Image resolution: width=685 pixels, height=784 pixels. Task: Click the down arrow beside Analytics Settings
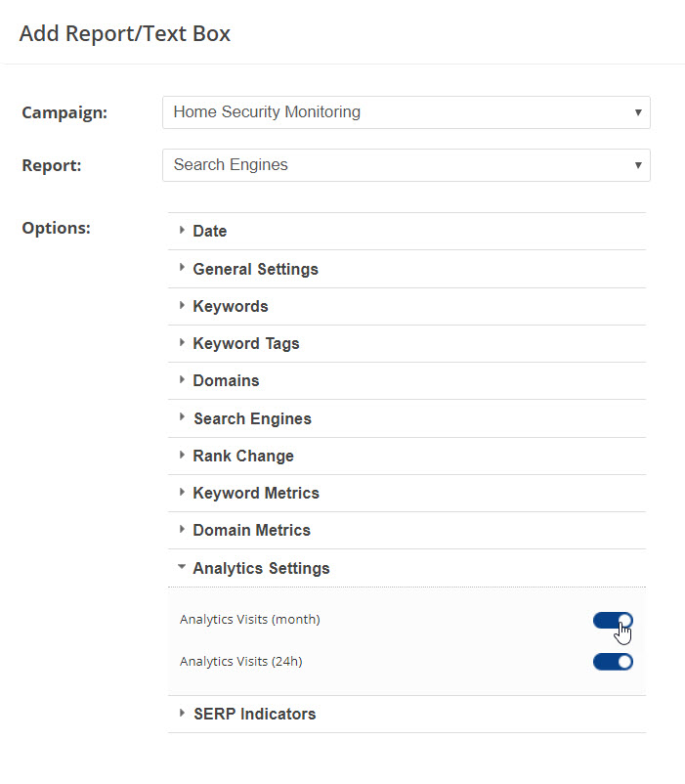click(x=182, y=567)
